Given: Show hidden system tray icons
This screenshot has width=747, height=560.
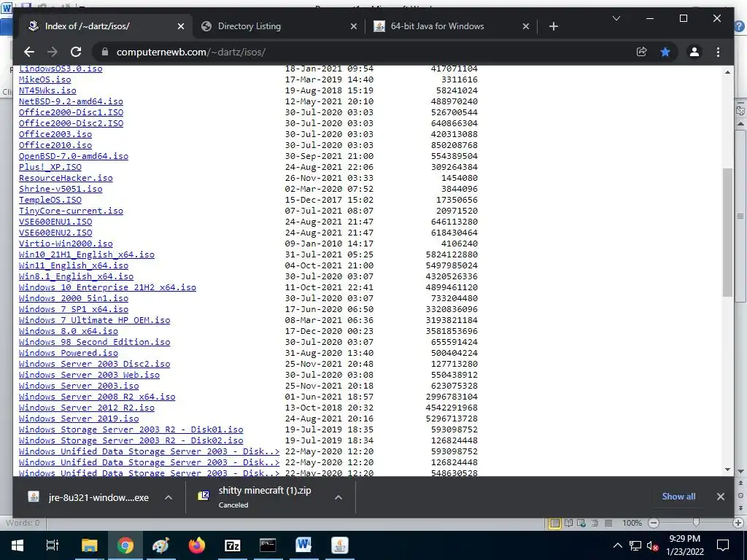Looking at the screenshot, I should [x=617, y=545].
